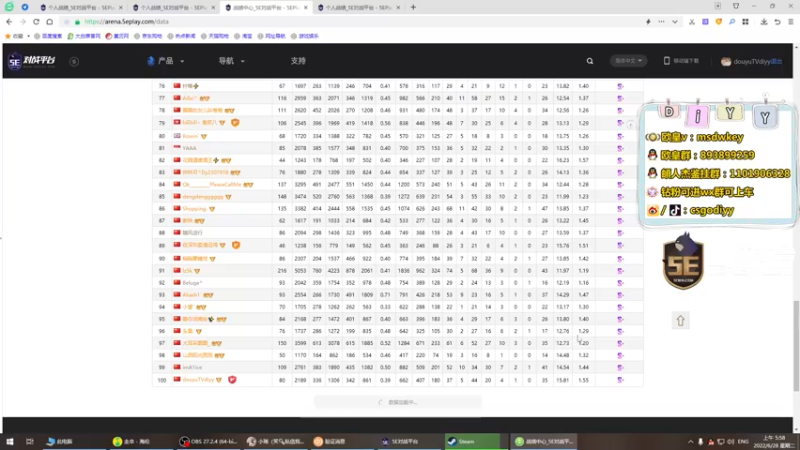Click the orange shield badge in row 89
800x450 pixels.
pyautogui.click(x=236, y=245)
